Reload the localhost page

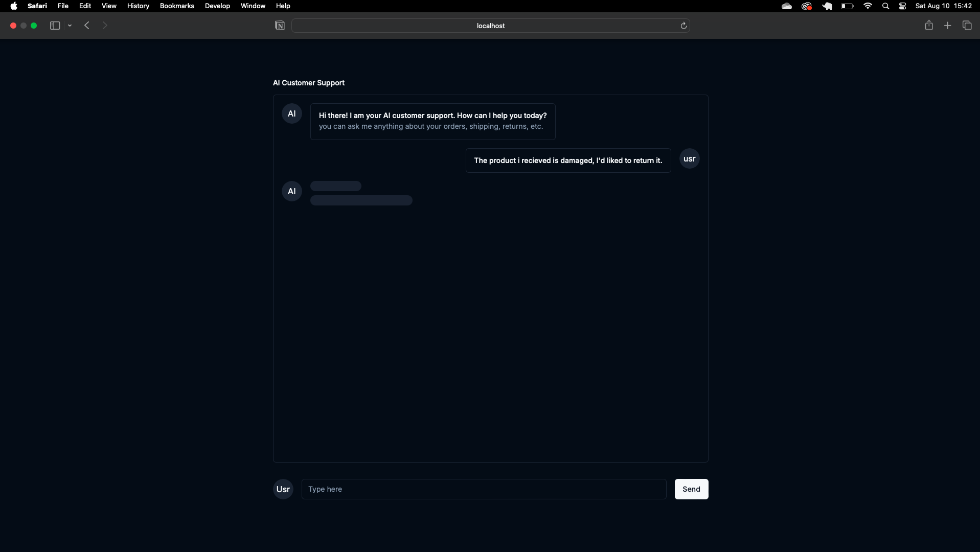point(684,26)
